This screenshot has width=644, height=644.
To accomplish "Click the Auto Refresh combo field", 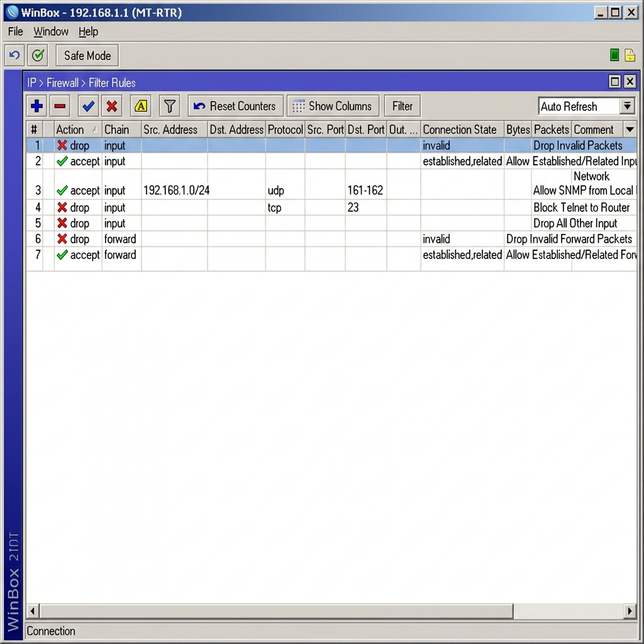I will (579, 106).
